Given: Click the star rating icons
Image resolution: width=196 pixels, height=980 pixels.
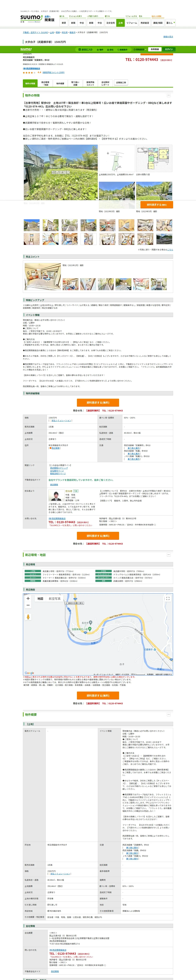Looking at the screenshot, I should point(29,72).
